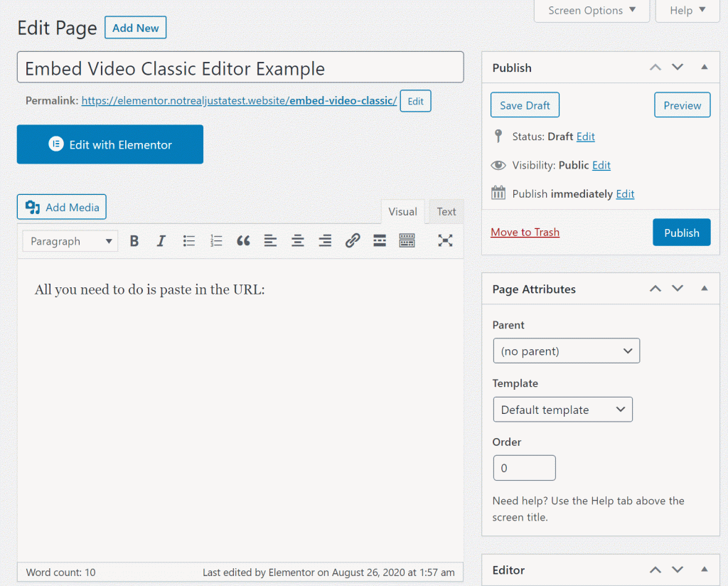728x586 pixels.
Task: Apply italic formatting
Action: (x=161, y=241)
